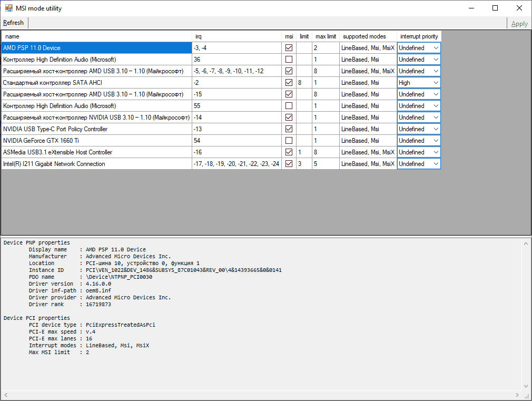Click the vertical scrollbar up arrow in details pane
This screenshot has width=532, height=401.
(x=526, y=243)
